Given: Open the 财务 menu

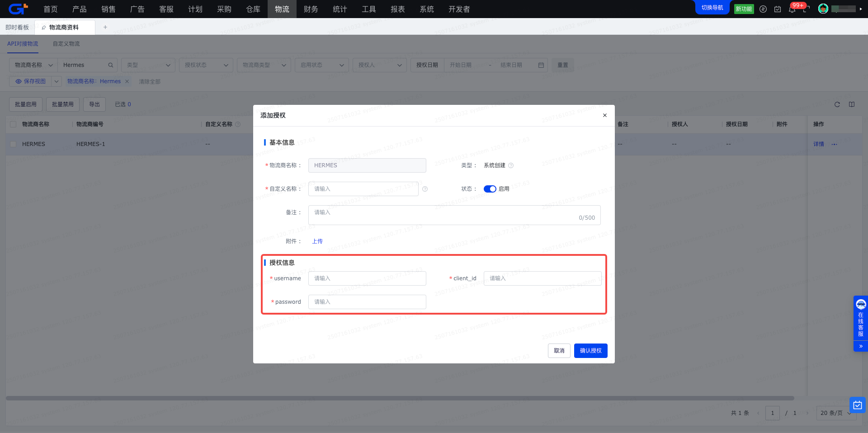Looking at the screenshot, I should [x=311, y=9].
